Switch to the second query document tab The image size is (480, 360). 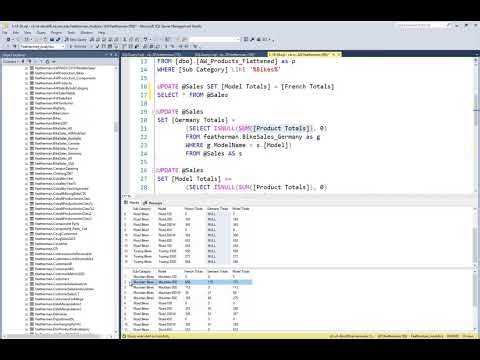225,54
